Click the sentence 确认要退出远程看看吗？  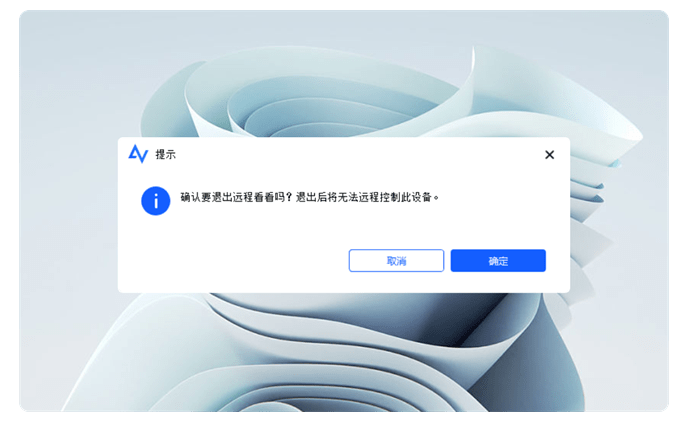pos(237,197)
